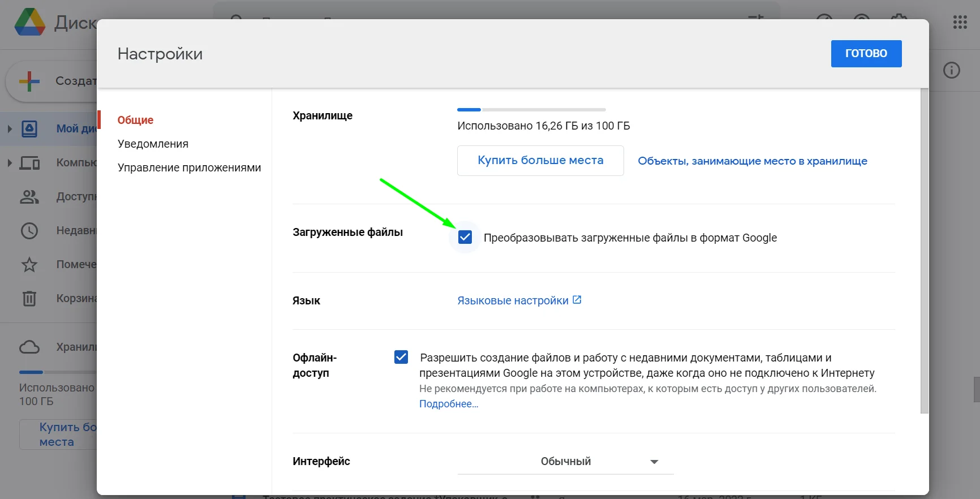Toggle the offline access checkbox
The image size is (980, 499).
tap(401, 357)
